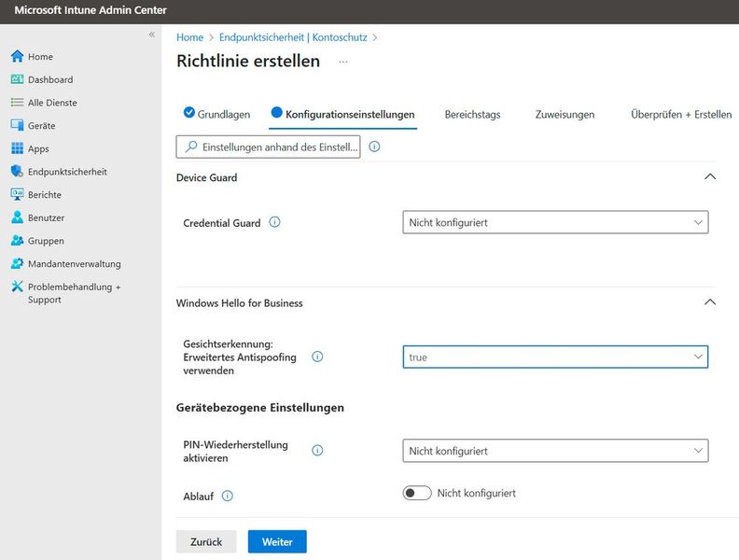739x560 pixels.
Task: Switch to the Grundlagen step tab
Action: (x=216, y=114)
